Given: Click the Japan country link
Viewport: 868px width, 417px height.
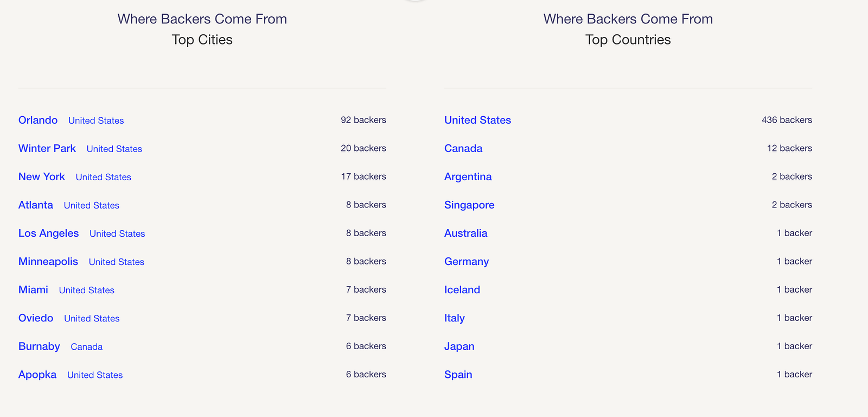Looking at the screenshot, I should (x=459, y=346).
